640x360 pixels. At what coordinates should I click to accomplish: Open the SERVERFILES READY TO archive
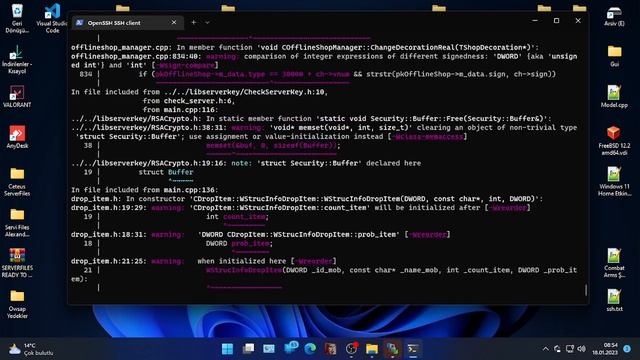[17, 263]
